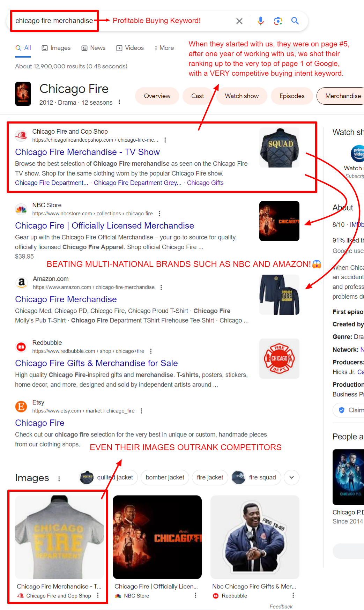The image size is (364, 610).
Task: Click three-dot options beside Images heading
Action: (x=59, y=478)
